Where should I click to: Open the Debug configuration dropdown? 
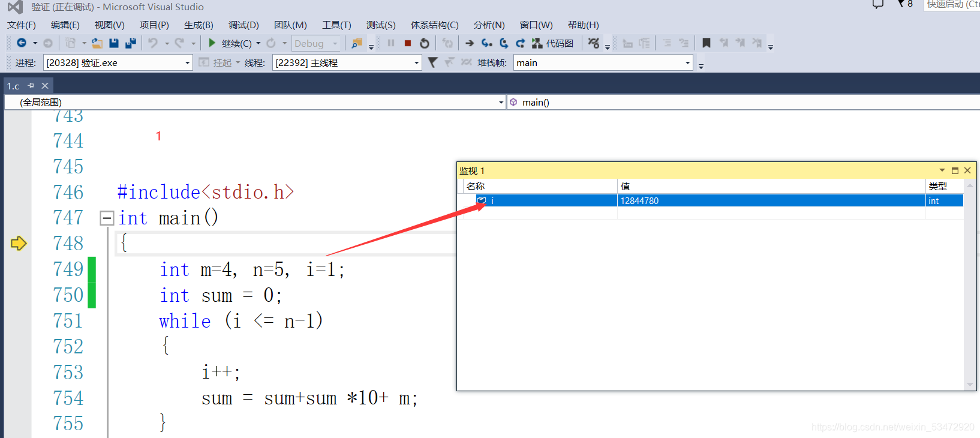[x=316, y=43]
